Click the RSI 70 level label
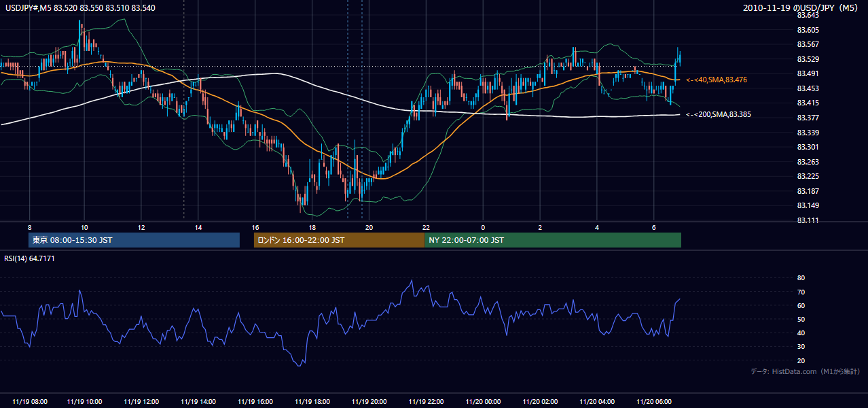Image resolution: width=868 pixels, height=408 pixels. tap(801, 292)
